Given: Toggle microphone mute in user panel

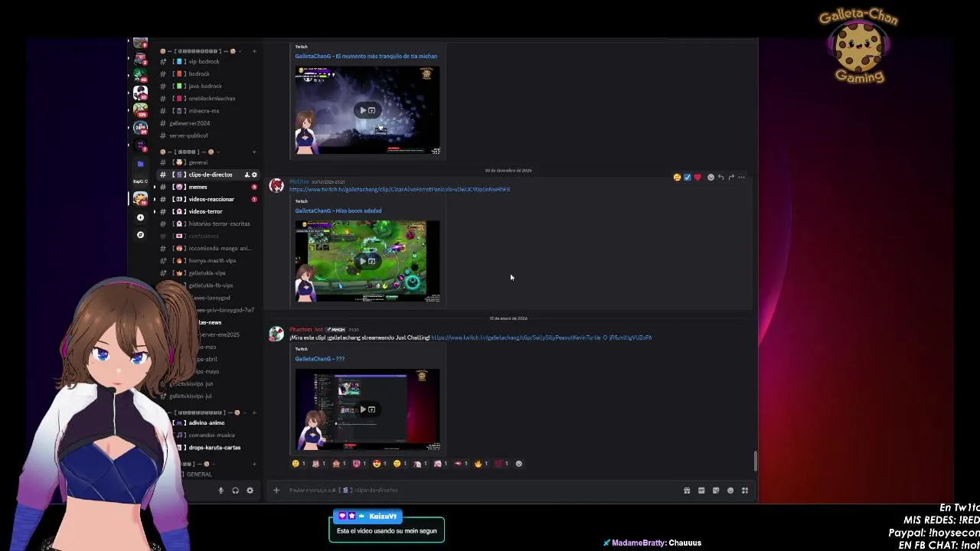Looking at the screenshot, I should [x=221, y=491].
